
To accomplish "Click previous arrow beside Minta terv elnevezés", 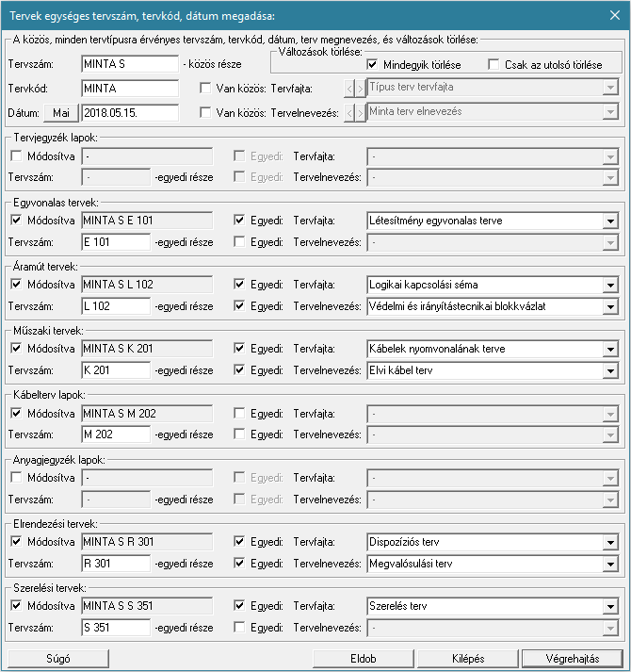I will tap(349, 113).
